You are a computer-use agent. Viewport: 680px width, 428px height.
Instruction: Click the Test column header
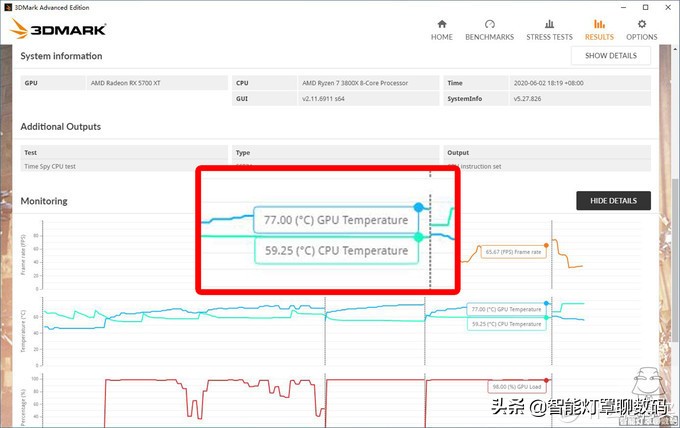pos(30,152)
